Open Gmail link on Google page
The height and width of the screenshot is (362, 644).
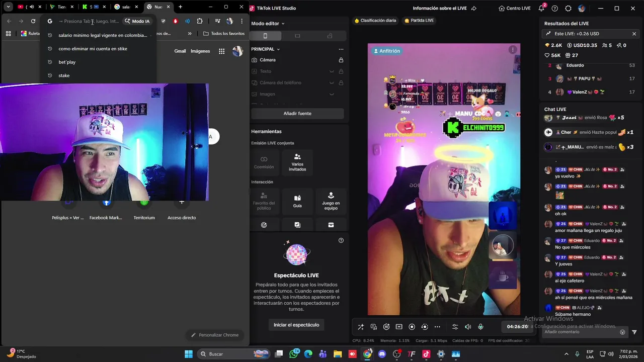(180, 51)
